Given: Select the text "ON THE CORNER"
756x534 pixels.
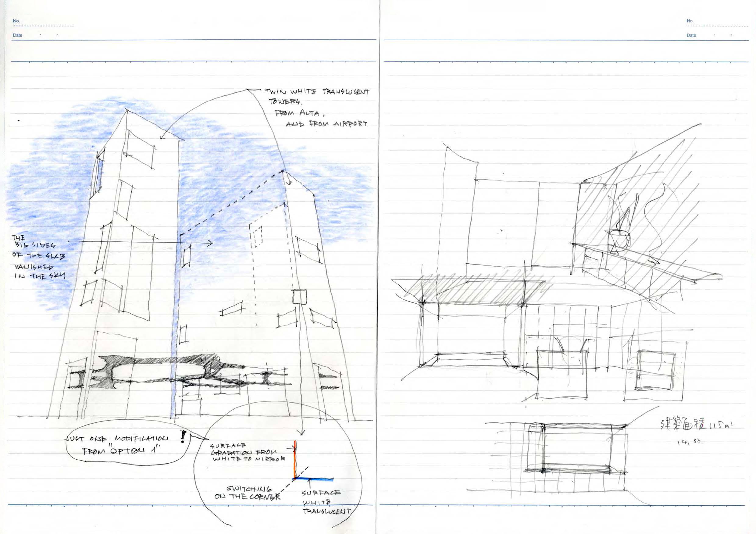Looking at the screenshot, I should pos(247,497).
